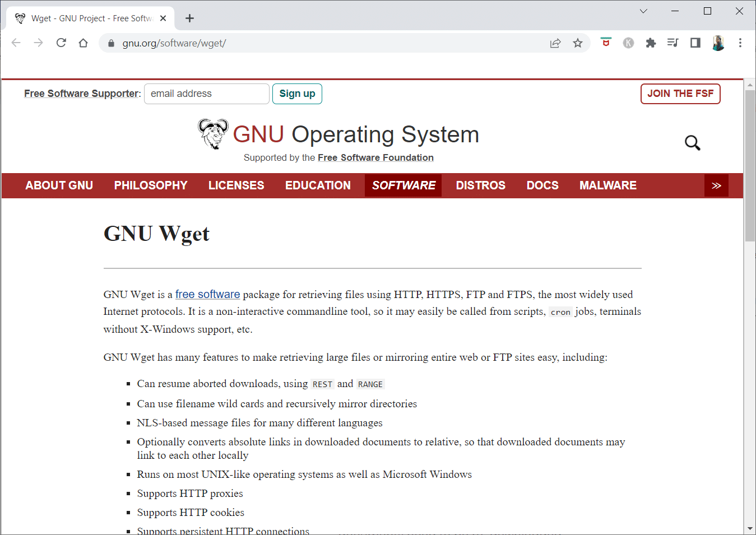Image resolution: width=756 pixels, height=535 pixels.
Task: Click the GNU Operating System title
Action: pos(356,134)
